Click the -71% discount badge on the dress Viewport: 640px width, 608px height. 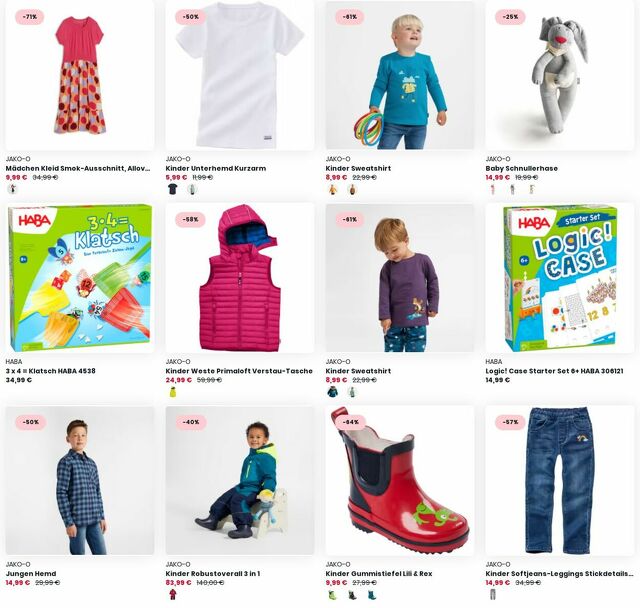point(30,17)
